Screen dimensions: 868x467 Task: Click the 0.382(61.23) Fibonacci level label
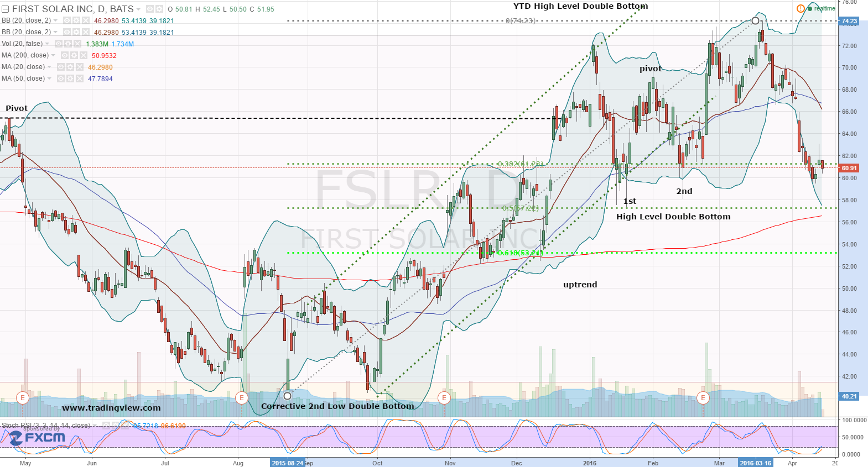tap(521, 164)
